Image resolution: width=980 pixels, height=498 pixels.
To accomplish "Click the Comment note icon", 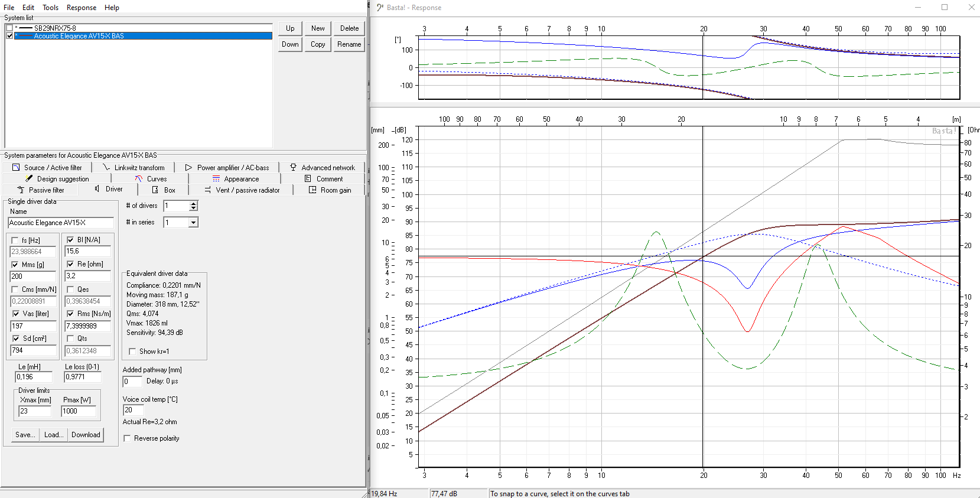I will [x=308, y=178].
